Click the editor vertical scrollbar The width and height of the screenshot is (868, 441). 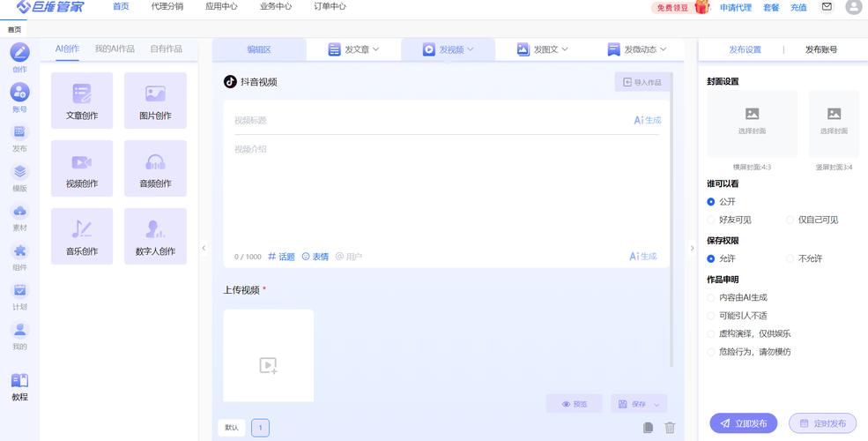[x=672, y=220]
